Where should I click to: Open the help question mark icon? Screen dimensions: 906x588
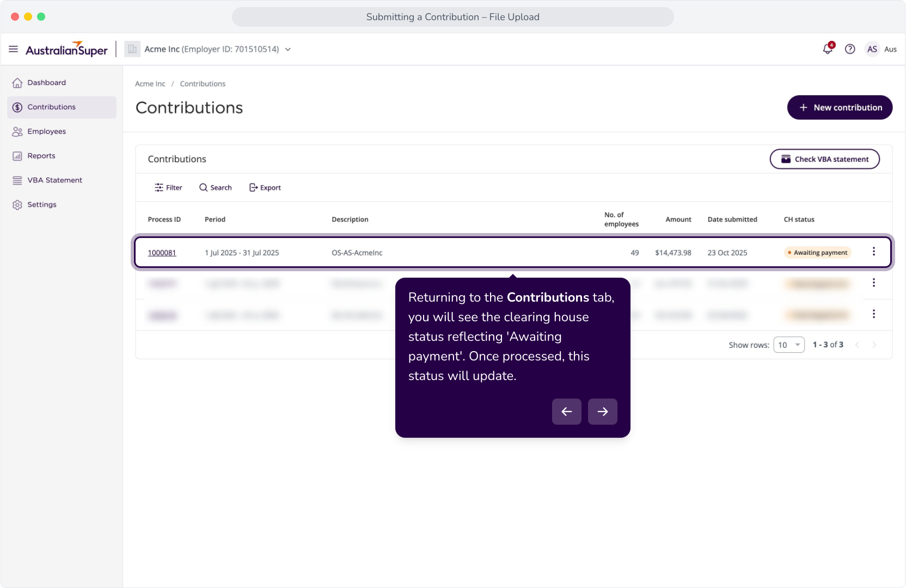coord(850,49)
